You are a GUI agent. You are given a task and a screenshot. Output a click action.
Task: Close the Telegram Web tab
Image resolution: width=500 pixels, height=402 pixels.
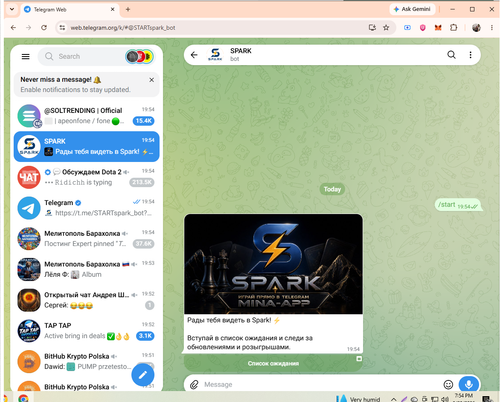(113, 9)
